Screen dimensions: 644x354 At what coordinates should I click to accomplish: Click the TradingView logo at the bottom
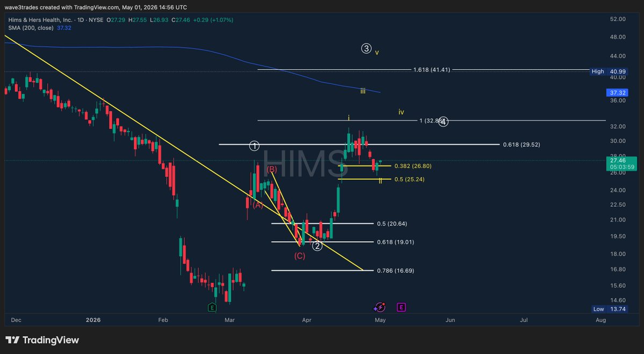click(42, 340)
